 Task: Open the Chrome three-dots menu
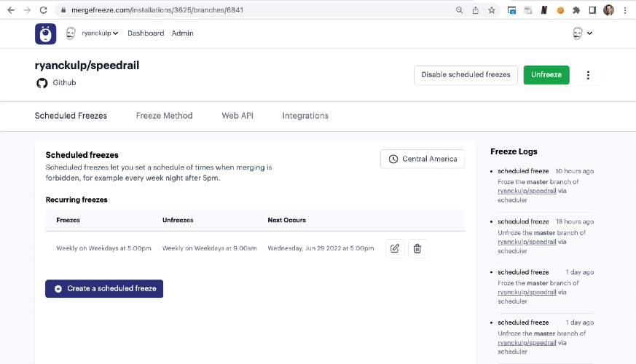[x=625, y=10]
